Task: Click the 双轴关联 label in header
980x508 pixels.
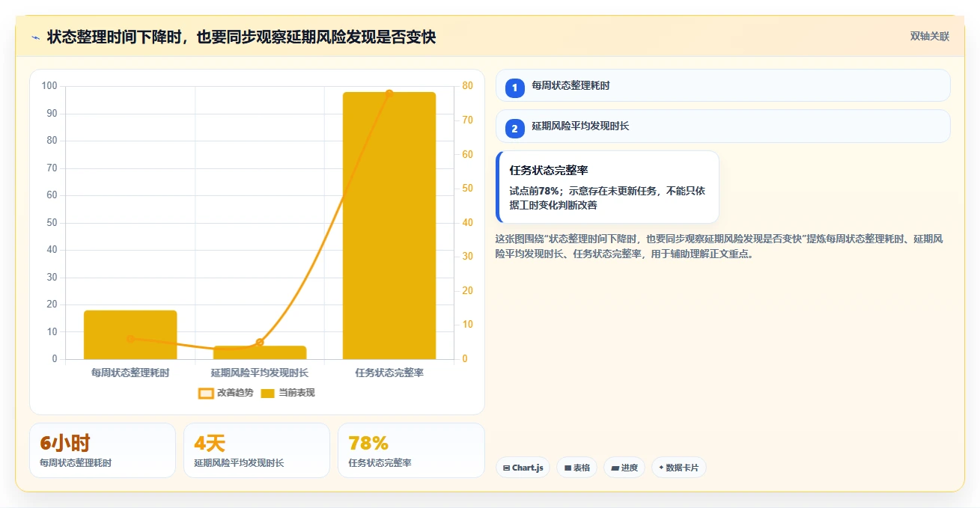Action: (x=929, y=36)
